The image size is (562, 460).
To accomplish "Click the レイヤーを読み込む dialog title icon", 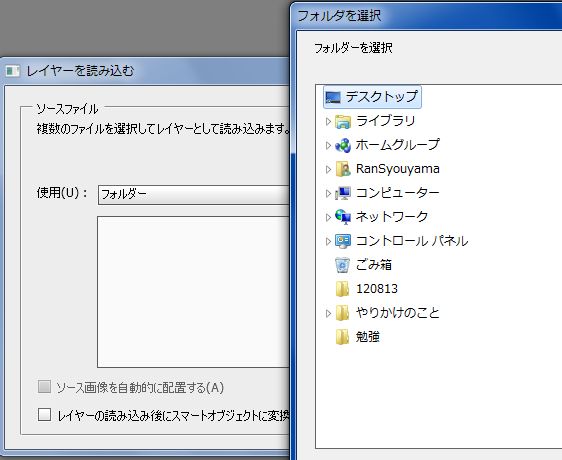I will (x=13, y=71).
